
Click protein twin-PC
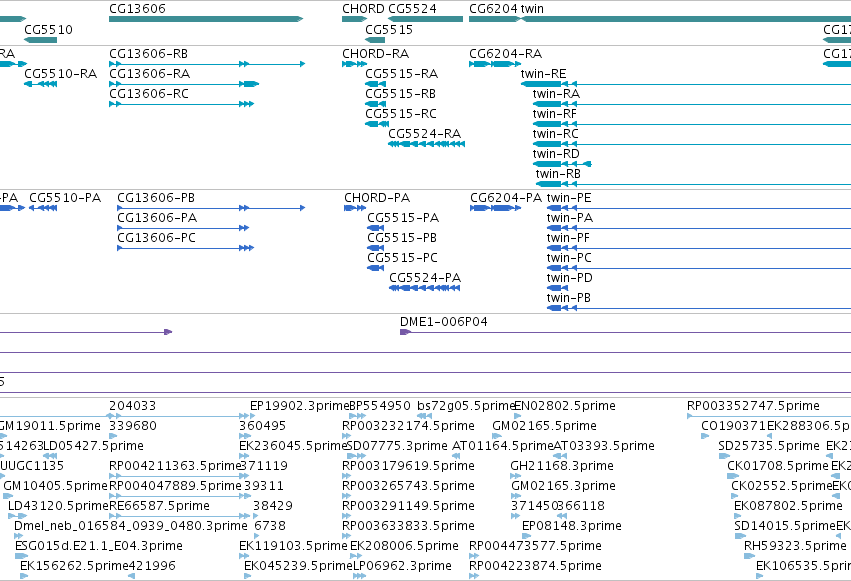coord(569,258)
